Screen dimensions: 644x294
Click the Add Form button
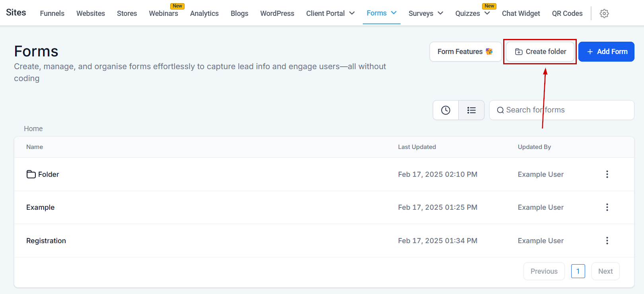pos(606,52)
